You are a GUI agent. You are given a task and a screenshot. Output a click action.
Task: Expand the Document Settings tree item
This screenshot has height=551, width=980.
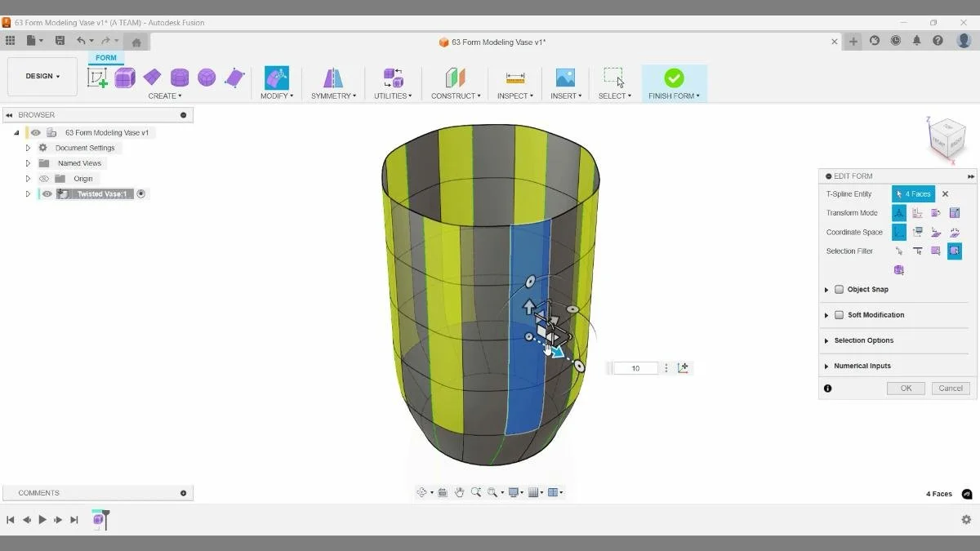[27, 147]
